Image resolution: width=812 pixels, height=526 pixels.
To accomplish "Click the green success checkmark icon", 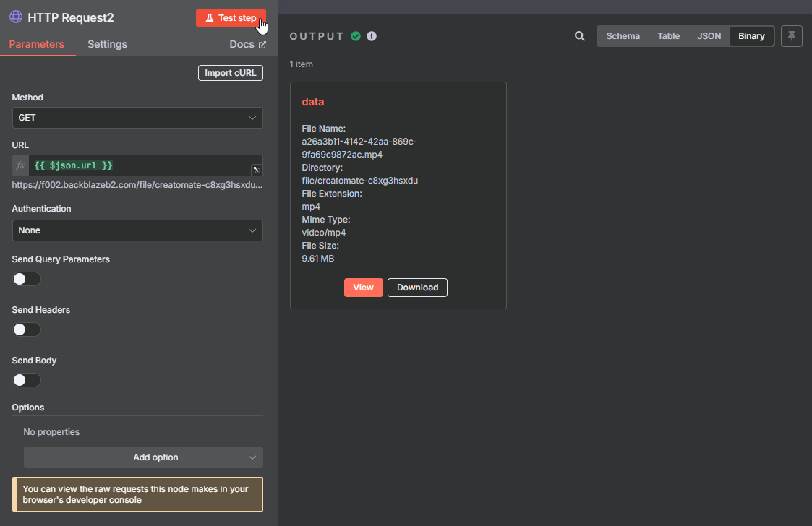I will click(356, 36).
